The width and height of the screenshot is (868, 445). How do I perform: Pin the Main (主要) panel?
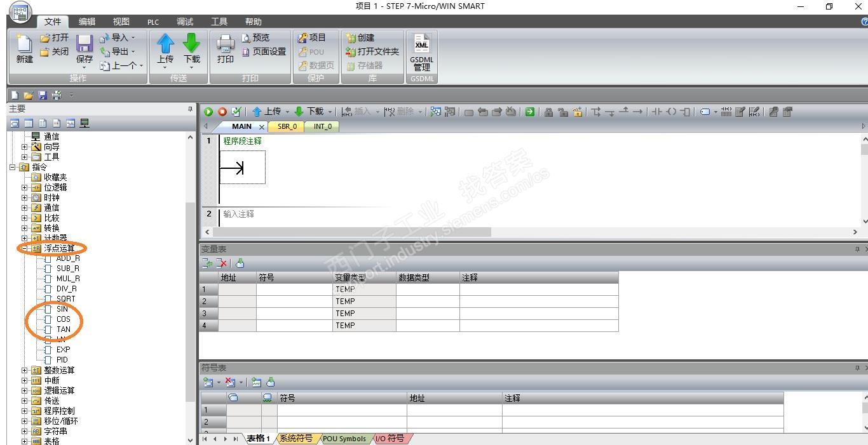click(190, 109)
